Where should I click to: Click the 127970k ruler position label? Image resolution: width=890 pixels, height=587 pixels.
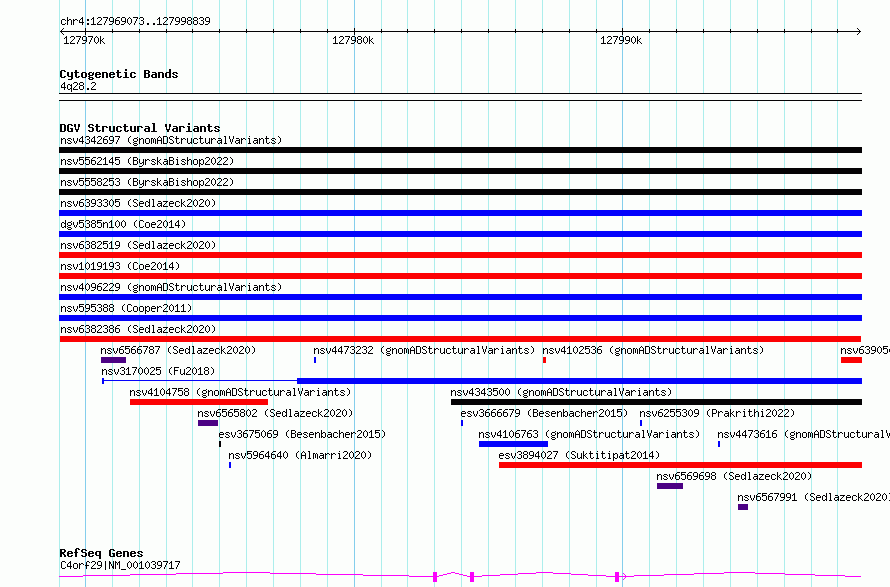coord(84,40)
